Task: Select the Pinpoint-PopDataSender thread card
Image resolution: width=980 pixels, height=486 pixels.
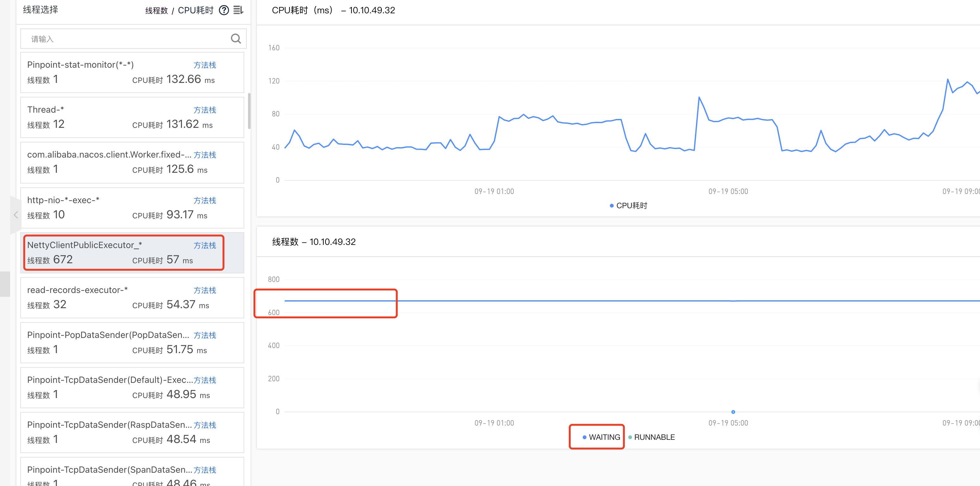Action: (132, 343)
